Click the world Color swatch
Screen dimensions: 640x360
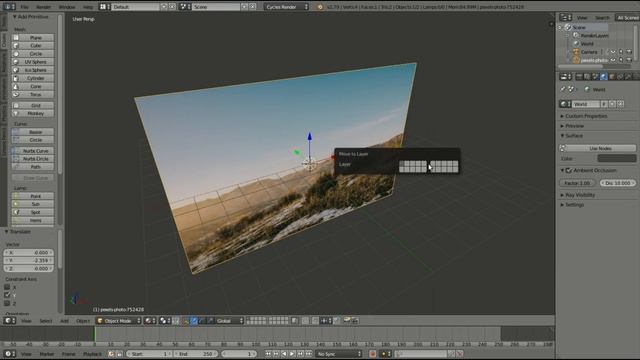[x=617, y=158]
